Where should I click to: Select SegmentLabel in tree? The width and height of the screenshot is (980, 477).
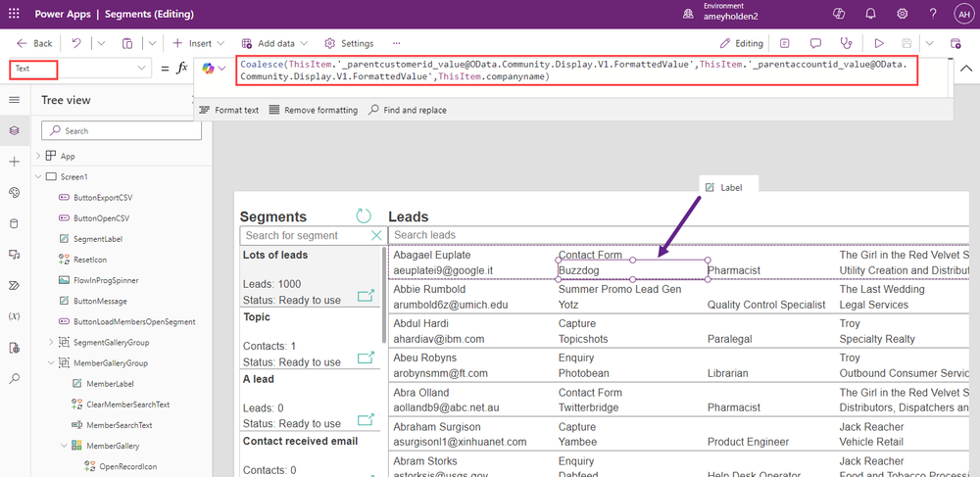(x=97, y=239)
